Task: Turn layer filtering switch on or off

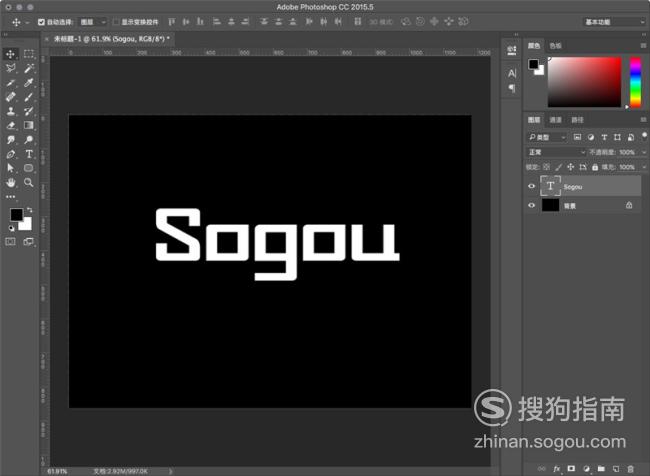Action: [644, 137]
